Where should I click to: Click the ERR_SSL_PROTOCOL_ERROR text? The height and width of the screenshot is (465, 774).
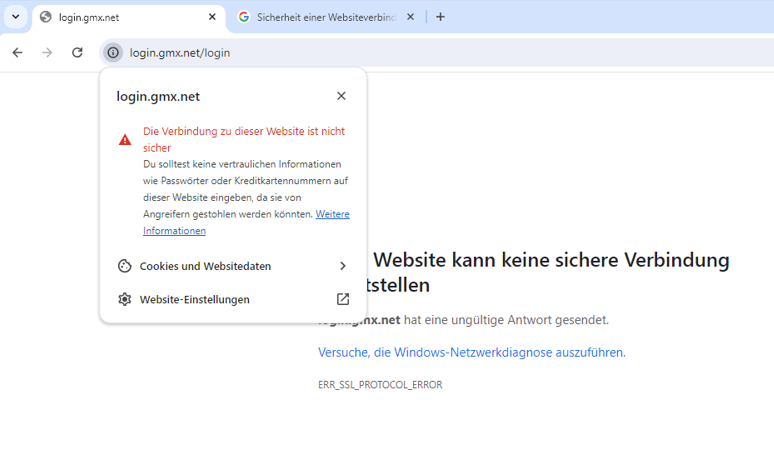click(x=380, y=385)
